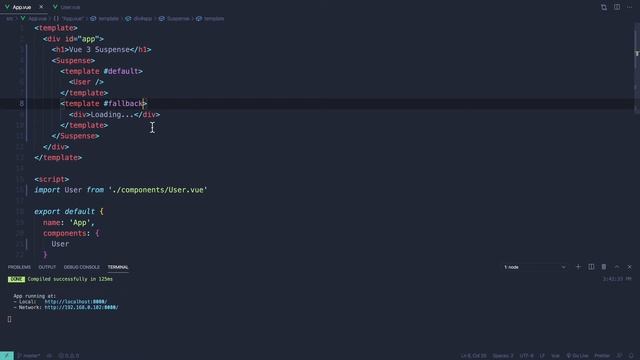Viewport: 640px width, 360px height.
Task: Start Go Live server from status bar
Action: [x=577, y=356]
